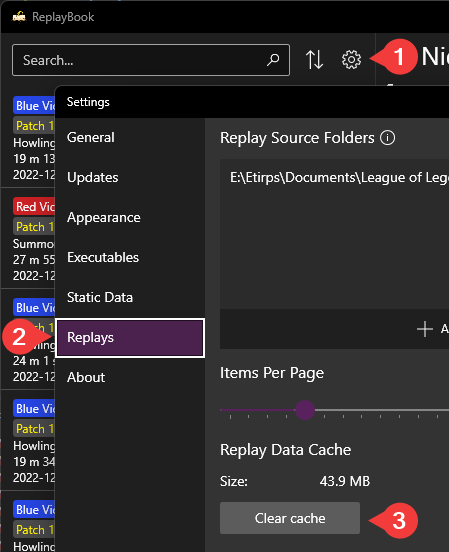This screenshot has width=449, height=552.
Task: Select the Red Victory replay entry
Action: [28, 238]
